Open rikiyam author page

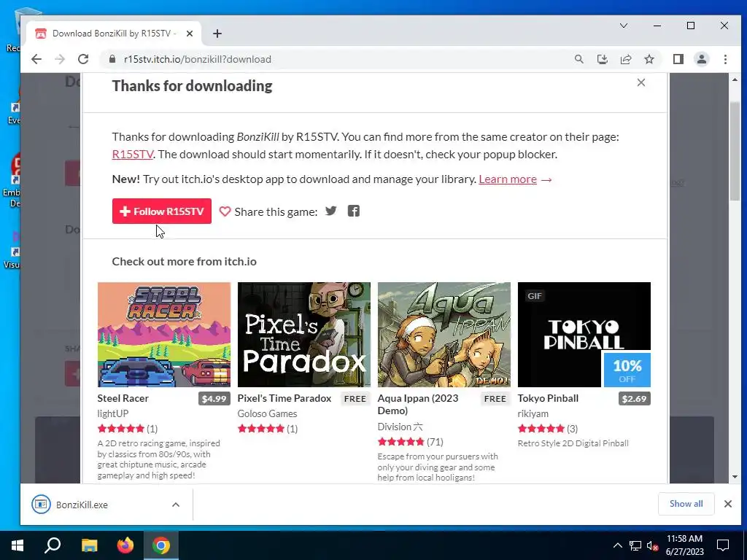click(533, 413)
